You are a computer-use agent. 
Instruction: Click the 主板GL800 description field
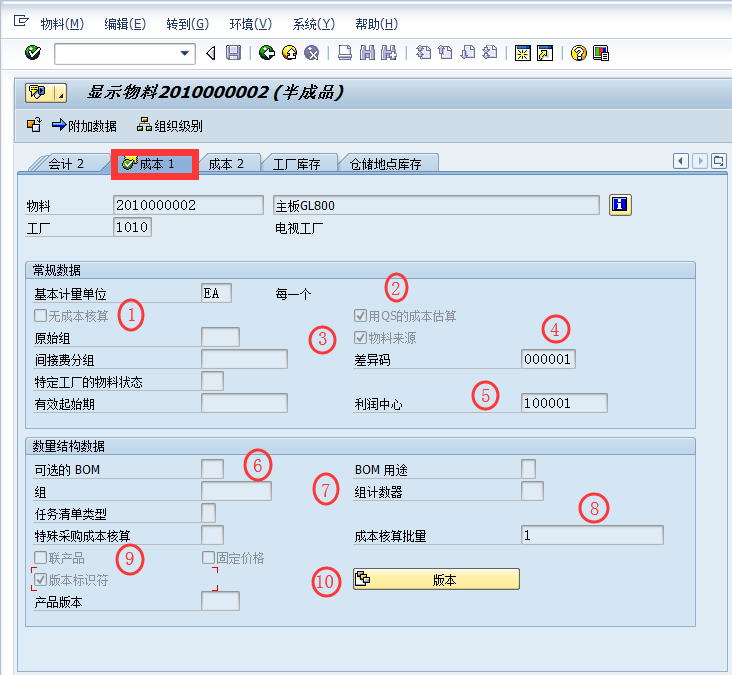point(436,205)
